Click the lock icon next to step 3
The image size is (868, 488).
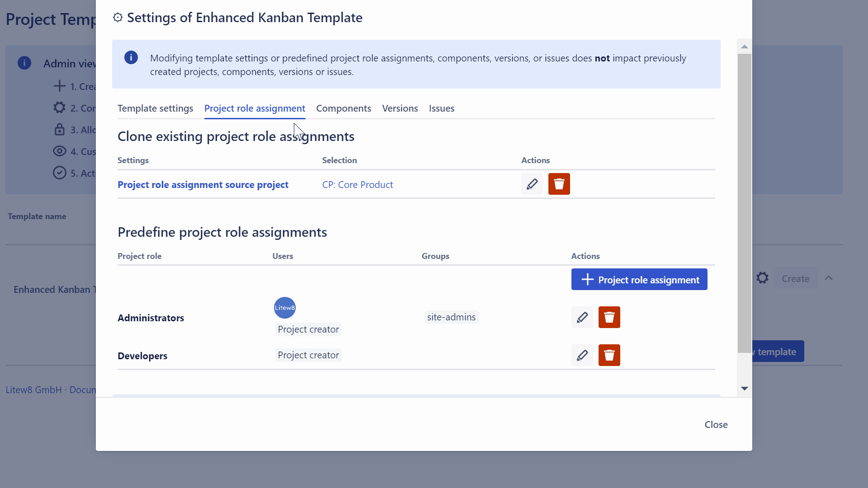(60, 129)
